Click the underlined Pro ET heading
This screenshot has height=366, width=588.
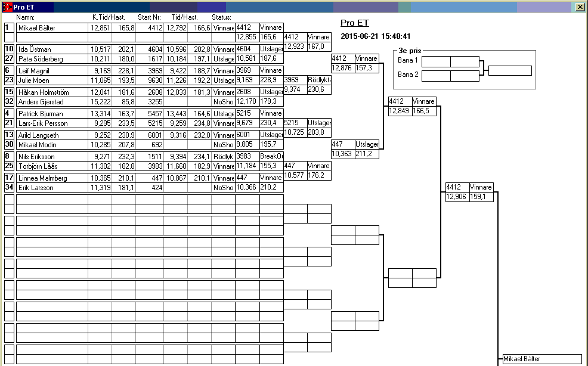[x=354, y=23]
